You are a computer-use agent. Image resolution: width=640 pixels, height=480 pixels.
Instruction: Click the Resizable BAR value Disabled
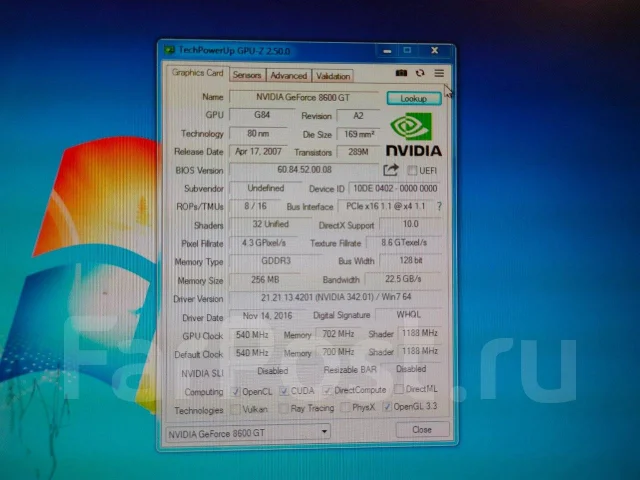point(411,369)
